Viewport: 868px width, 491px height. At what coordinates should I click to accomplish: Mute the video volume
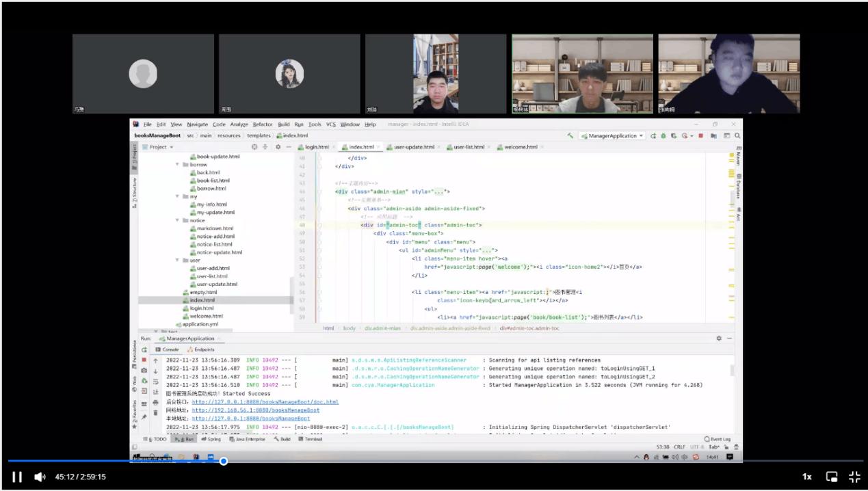40,477
